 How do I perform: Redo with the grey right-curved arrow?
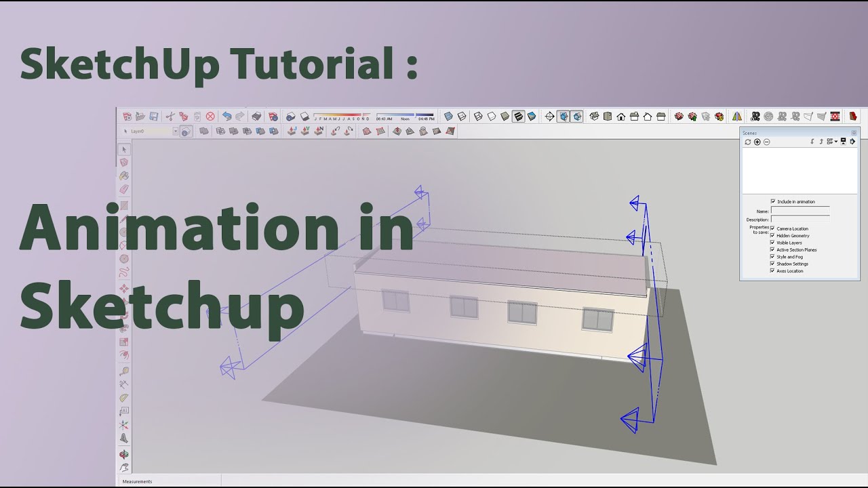[x=240, y=117]
